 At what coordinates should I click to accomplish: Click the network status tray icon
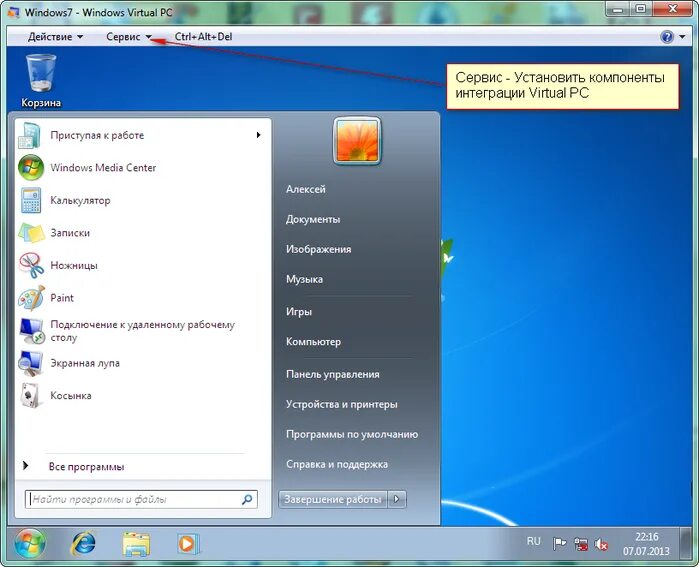tap(581, 544)
